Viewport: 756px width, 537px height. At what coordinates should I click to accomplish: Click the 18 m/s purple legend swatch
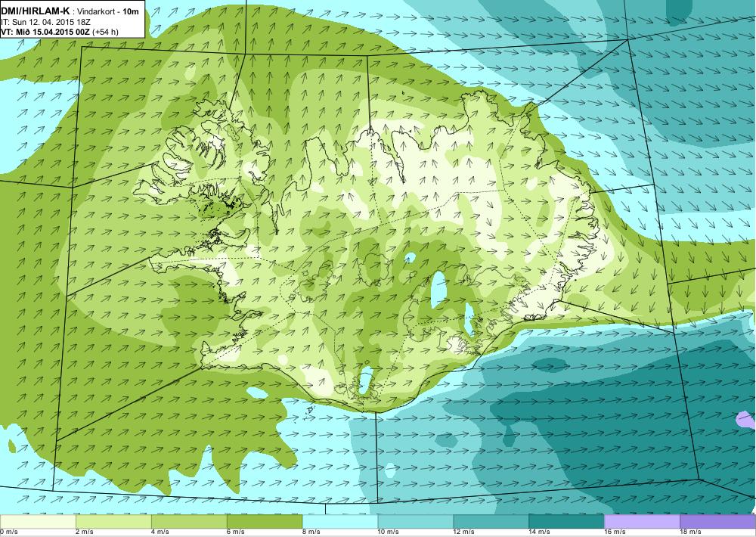[718, 522]
